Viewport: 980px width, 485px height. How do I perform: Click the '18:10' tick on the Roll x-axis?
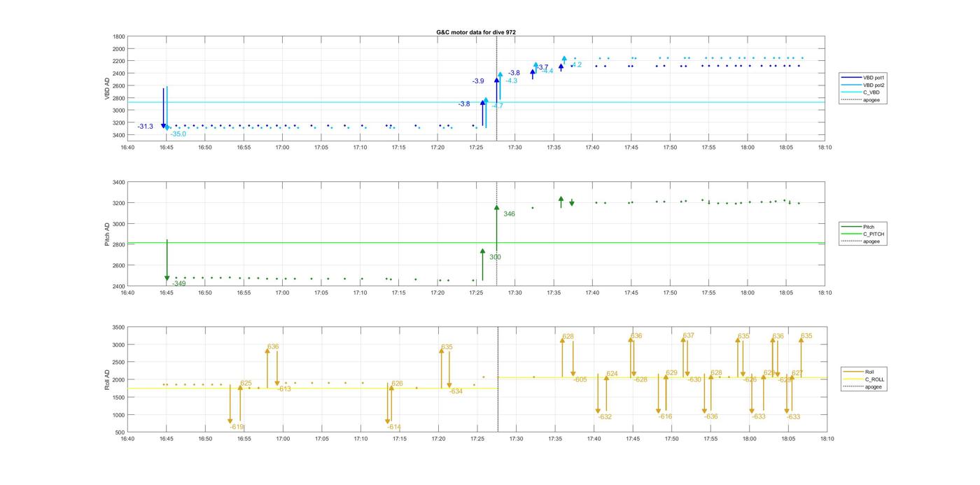(827, 439)
